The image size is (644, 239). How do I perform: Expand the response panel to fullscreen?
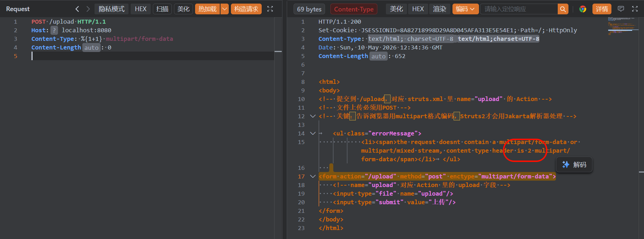pyautogui.click(x=635, y=9)
